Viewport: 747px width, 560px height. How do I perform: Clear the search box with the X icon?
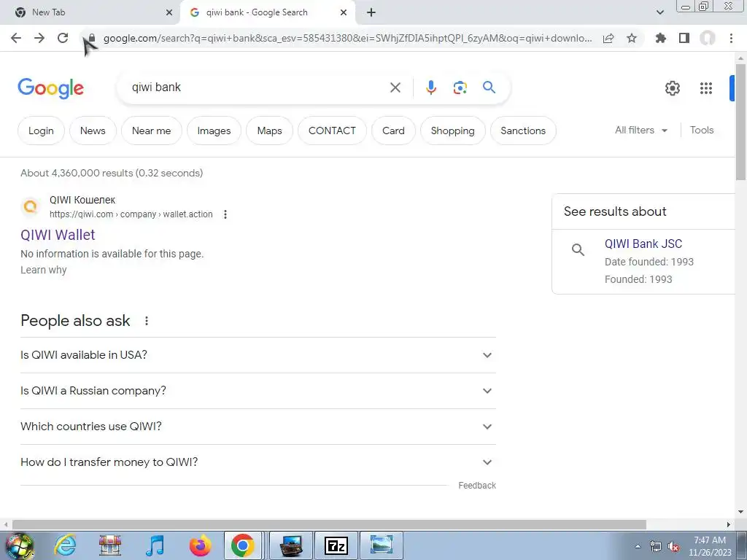pyautogui.click(x=395, y=87)
